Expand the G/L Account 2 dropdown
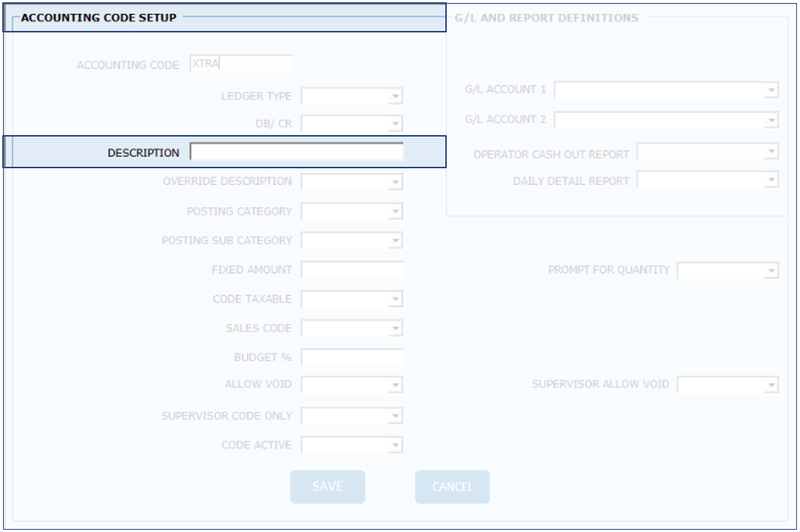This screenshot has height=532, width=800. [666, 120]
